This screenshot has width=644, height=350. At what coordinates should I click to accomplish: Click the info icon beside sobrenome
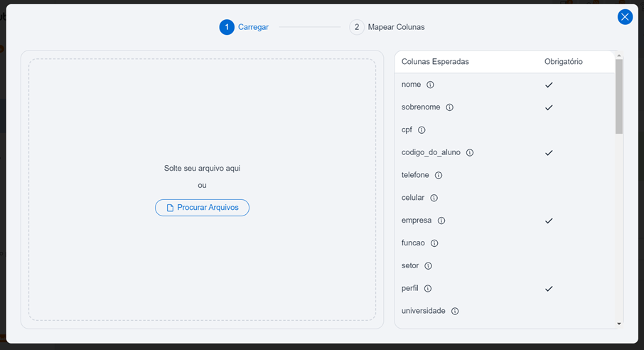click(x=449, y=107)
